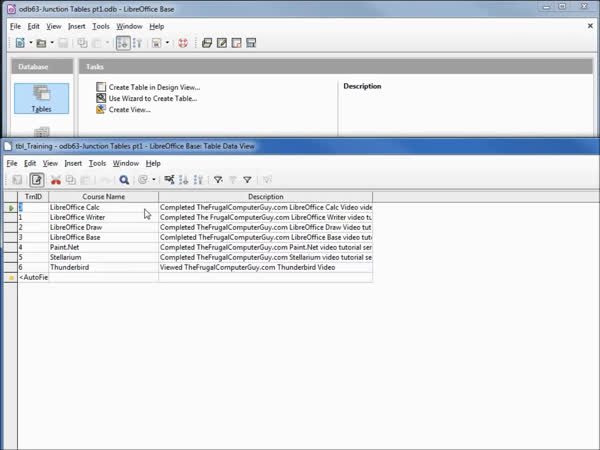Toggle Edit Data icon in table toolbar
Image resolution: width=600 pixels, height=450 pixels.
pos(37,180)
